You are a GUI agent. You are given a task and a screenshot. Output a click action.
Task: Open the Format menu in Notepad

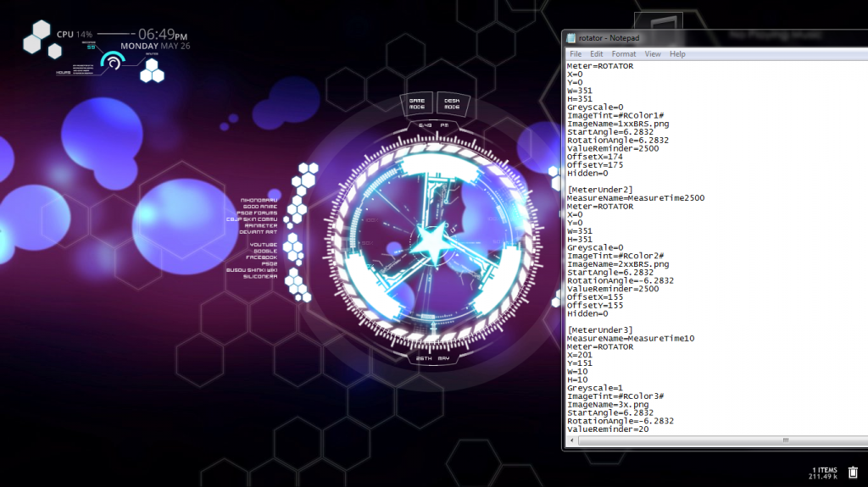623,53
